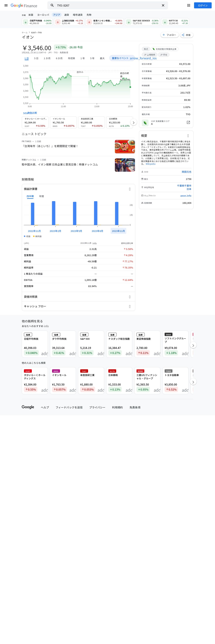Click the フォロー follow button

tap(170, 35)
